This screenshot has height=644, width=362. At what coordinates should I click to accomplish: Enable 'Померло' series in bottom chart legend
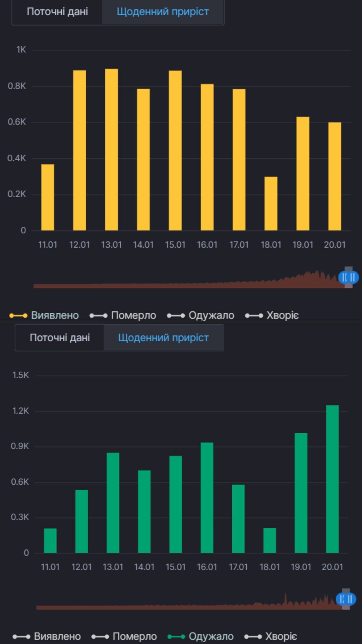click(x=124, y=636)
